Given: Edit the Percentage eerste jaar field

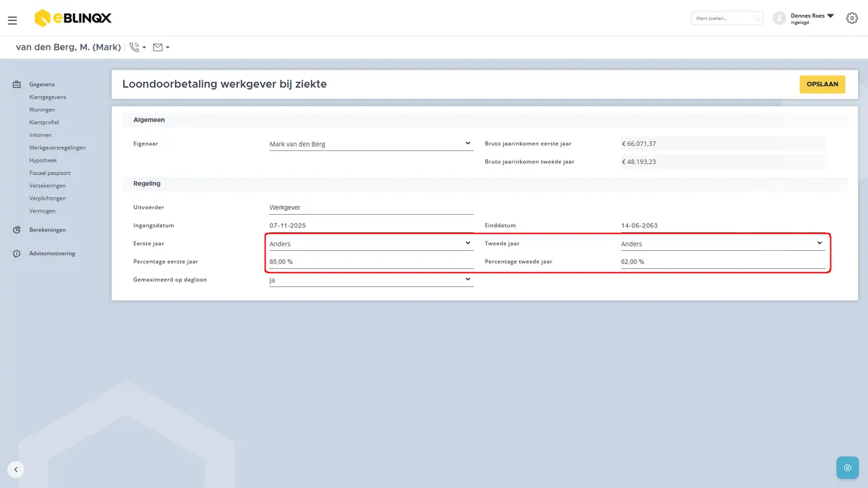Looking at the screenshot, I should tap(371, 262).
